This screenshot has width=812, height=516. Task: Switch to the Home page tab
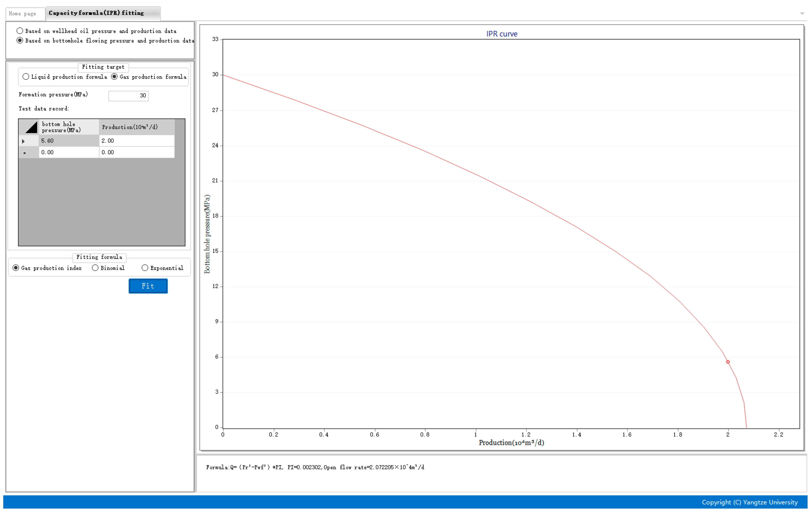click(x=23, y=13)
